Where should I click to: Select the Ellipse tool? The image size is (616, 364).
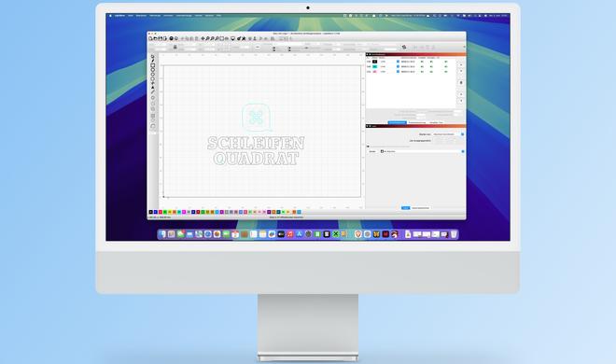[x=152, y=70]
